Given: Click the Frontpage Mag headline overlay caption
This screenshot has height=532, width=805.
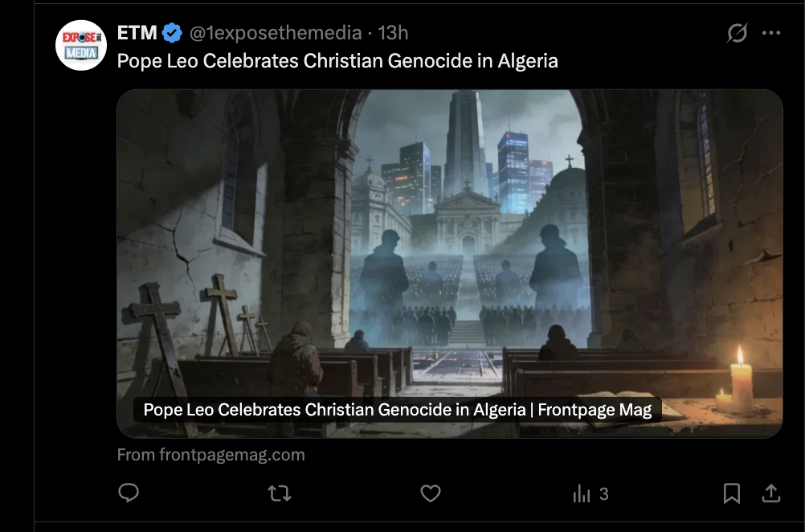Looking at the screenshot, I should pyautogui.click(x=398, y=410).
